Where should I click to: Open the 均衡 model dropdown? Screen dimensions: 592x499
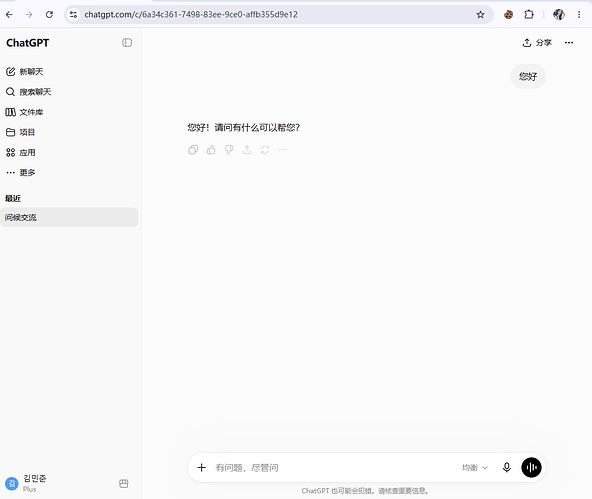(475, 468)
